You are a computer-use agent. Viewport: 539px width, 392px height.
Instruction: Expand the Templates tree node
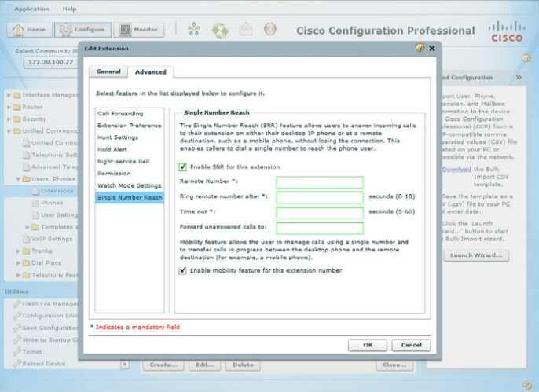tap(27, 227)
